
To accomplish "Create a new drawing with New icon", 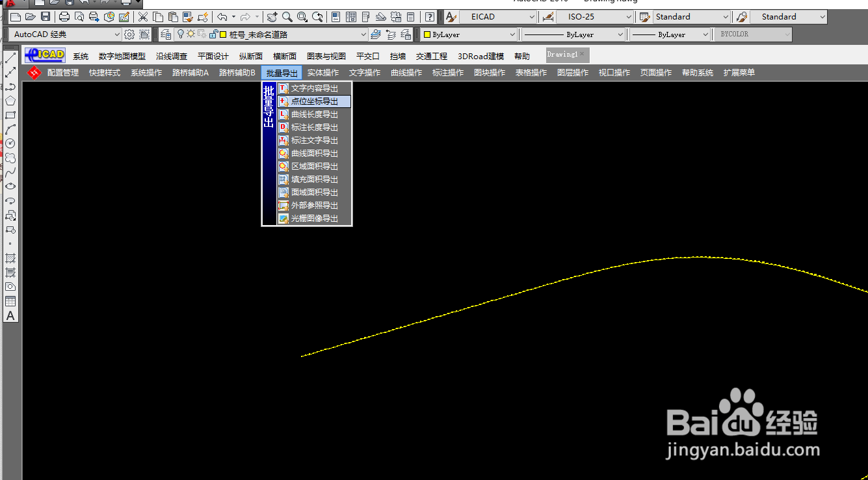I will coord(16,17).
